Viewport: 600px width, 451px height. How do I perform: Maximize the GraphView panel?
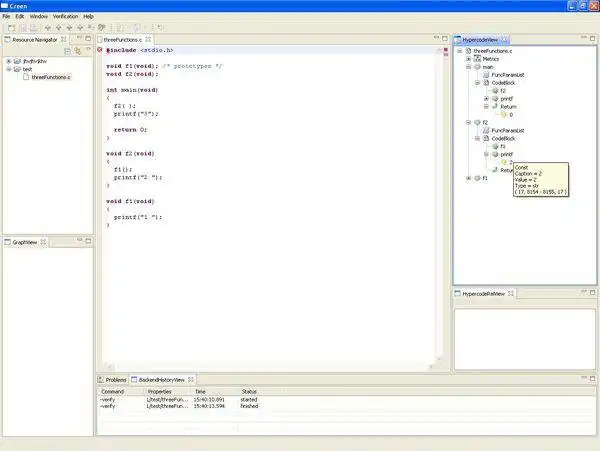(x=88, y=241)
